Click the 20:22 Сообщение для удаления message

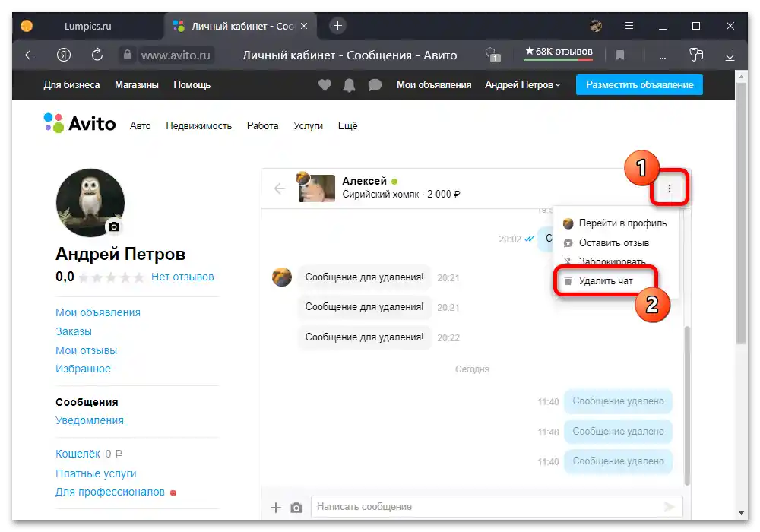(364, 337)
